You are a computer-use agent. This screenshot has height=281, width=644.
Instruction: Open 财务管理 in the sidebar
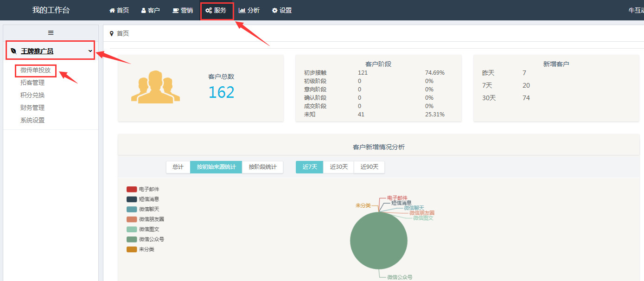coord(32,108)
